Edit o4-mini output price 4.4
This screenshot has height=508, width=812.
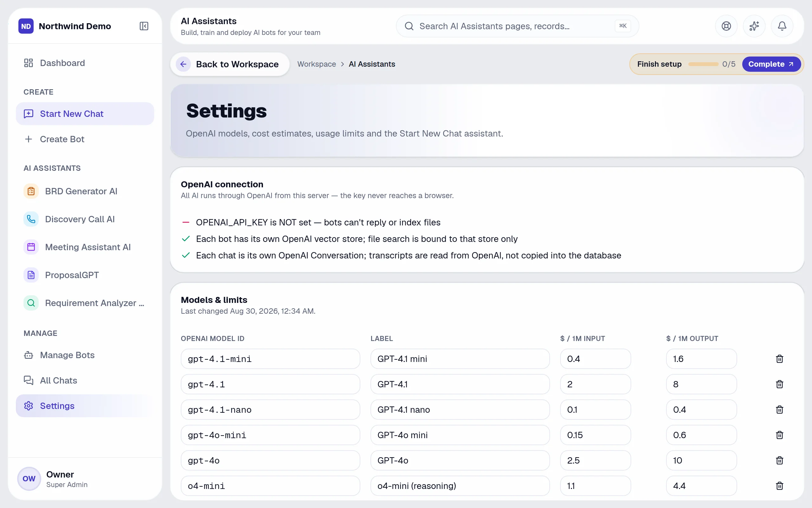[701, 486]
